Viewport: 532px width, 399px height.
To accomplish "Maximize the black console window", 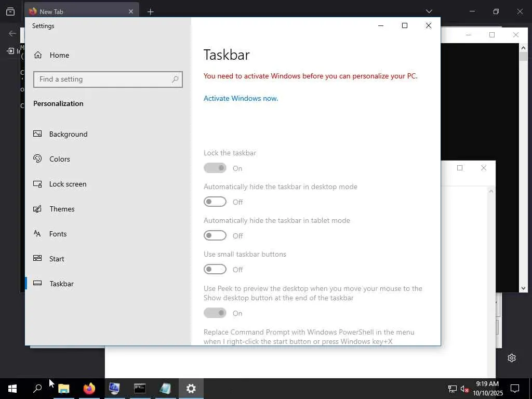I will pos(492,35).
